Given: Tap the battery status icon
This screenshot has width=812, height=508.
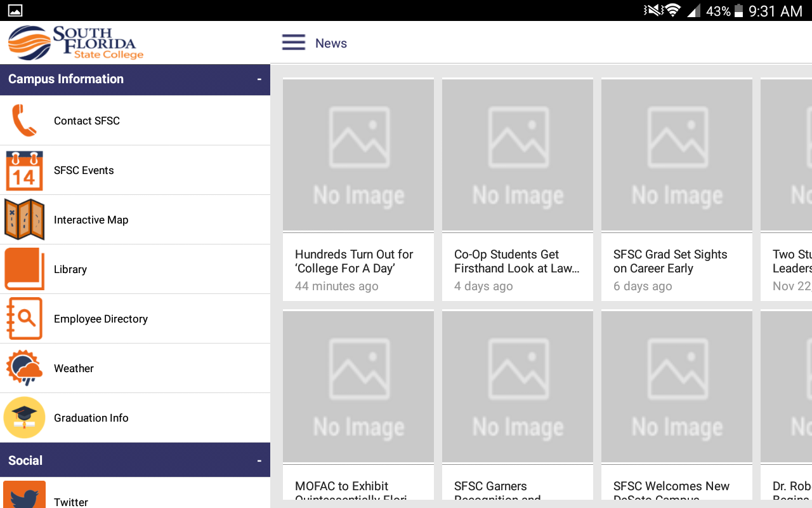Looking at the screenshot, I should 738,11.
